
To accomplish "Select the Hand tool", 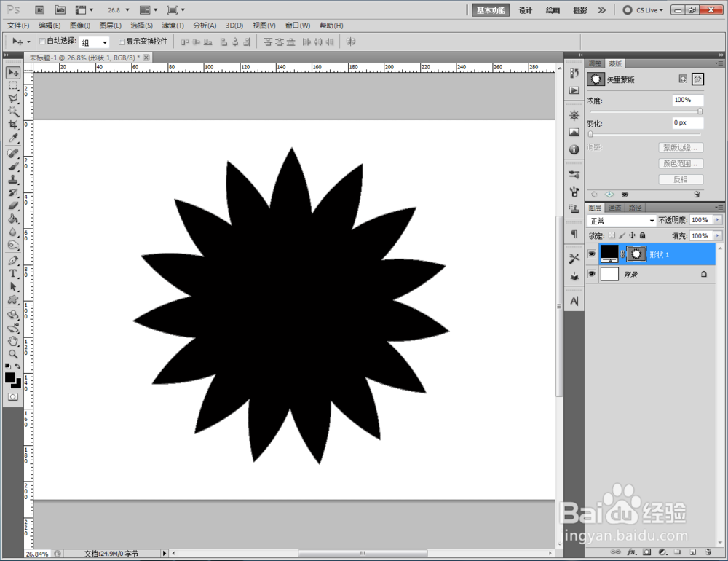I will 13,341.
